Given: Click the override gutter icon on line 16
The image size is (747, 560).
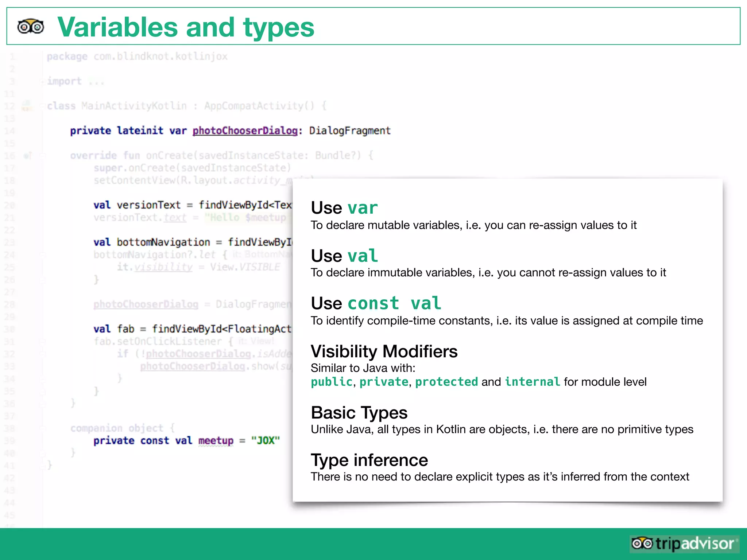Looking at the screenshot, I should 28,156.
